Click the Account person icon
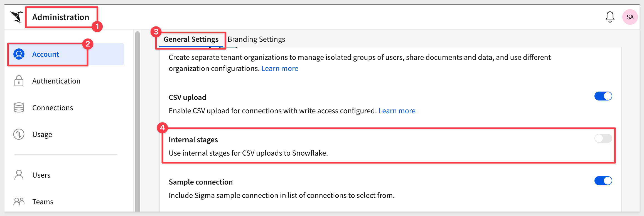The image size is (644, 216). coord(19,54)
